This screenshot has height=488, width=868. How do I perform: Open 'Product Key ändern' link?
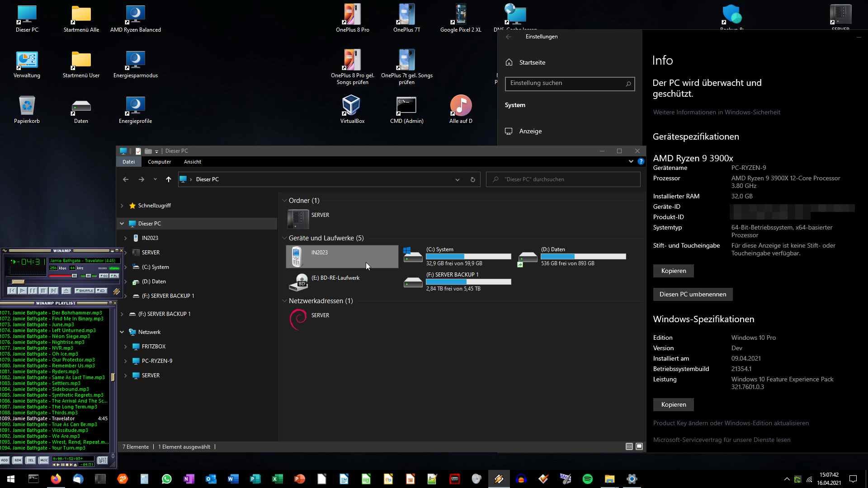pos(731,423)
